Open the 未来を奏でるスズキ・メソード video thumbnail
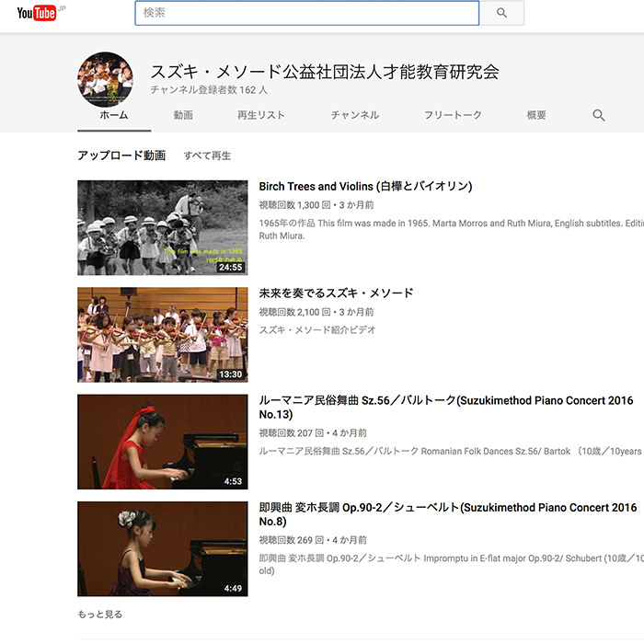Viewport: 644px width, 644px height. point(163,335)
